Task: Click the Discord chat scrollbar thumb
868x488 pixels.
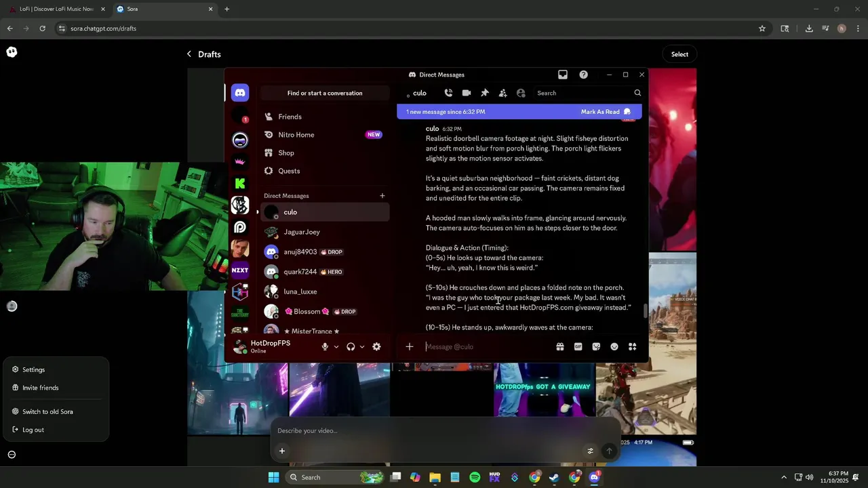Action: [645, 311]
